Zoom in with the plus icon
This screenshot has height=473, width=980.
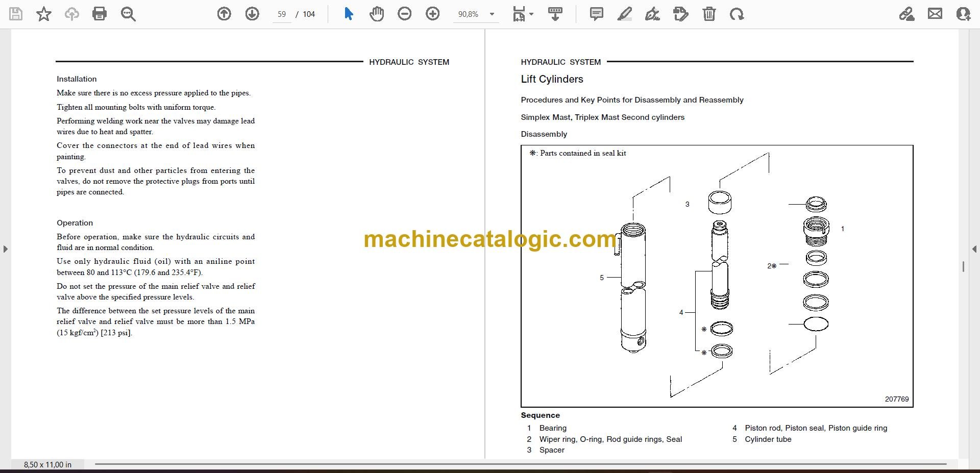point(433,14)
